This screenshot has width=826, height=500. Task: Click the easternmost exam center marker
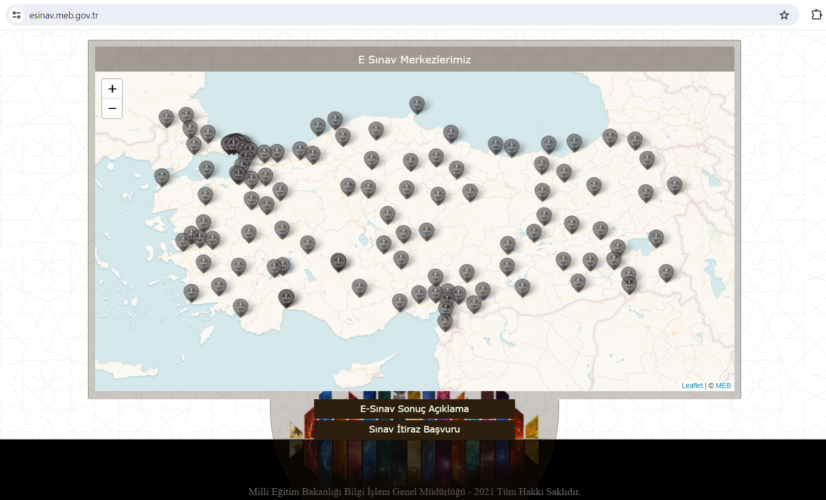coord(675,185)
